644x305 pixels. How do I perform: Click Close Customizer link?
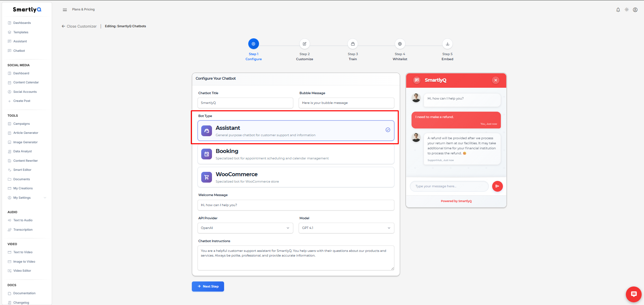click(x=79, y=26)
